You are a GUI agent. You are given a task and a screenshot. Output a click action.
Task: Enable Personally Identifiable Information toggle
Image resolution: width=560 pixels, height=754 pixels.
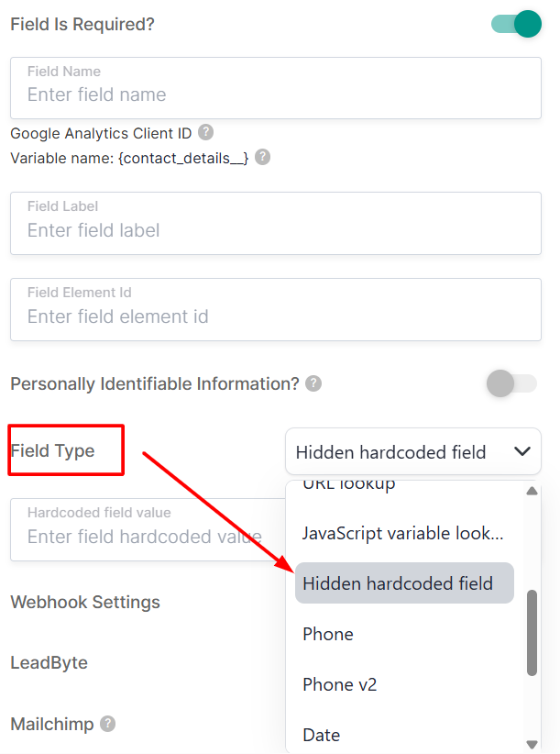click(511, 383)
